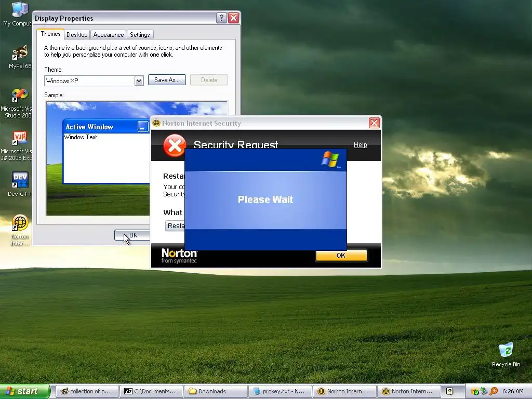Switch to first Norton Intern... taskbar button
532x399 pixels.
point(344,391)
